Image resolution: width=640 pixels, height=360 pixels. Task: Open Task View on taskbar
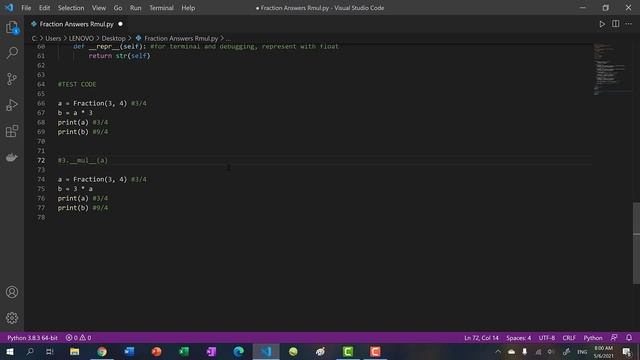click(49, 351)
